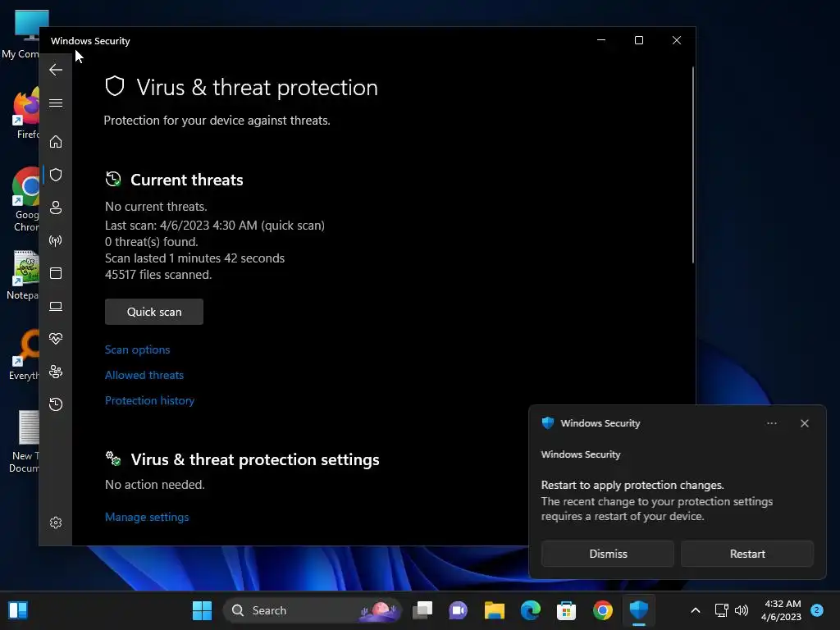Open Microsoft Store from taskbar
The width and height of the screenshot is (840, 630).
(x=566, y=610)
